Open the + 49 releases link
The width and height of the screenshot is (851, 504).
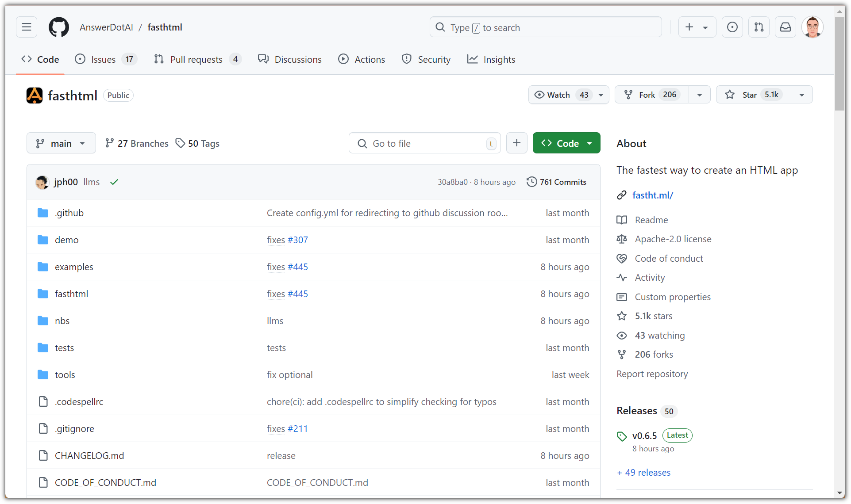643,473
